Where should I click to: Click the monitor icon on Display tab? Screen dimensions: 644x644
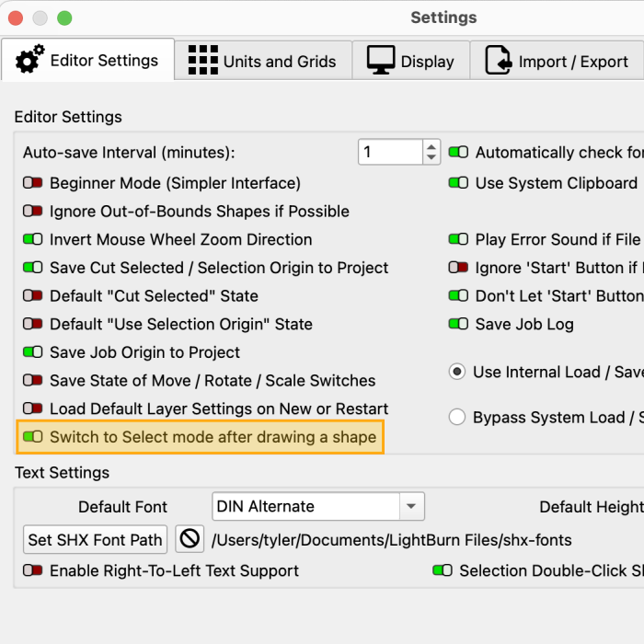pos(381,61)
